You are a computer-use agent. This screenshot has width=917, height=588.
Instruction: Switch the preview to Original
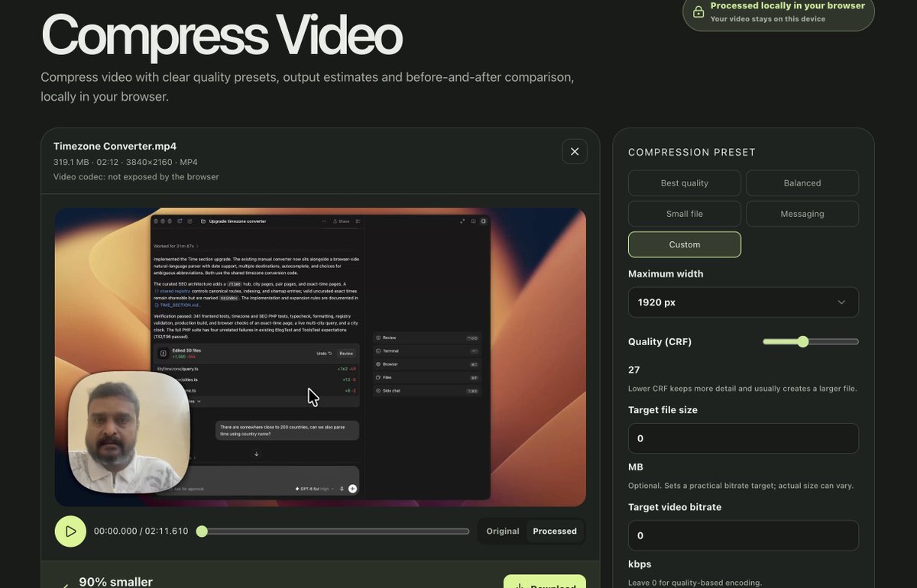coord(503,531)
